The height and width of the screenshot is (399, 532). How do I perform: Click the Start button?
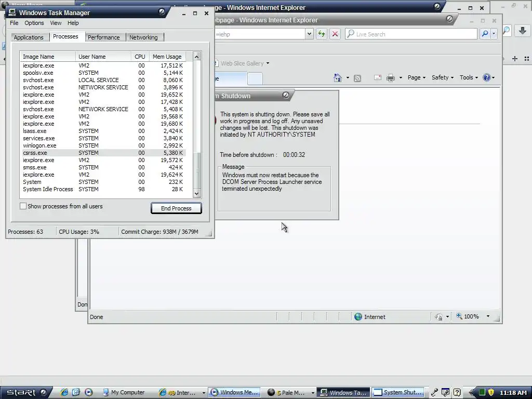(x=26, y=393)
